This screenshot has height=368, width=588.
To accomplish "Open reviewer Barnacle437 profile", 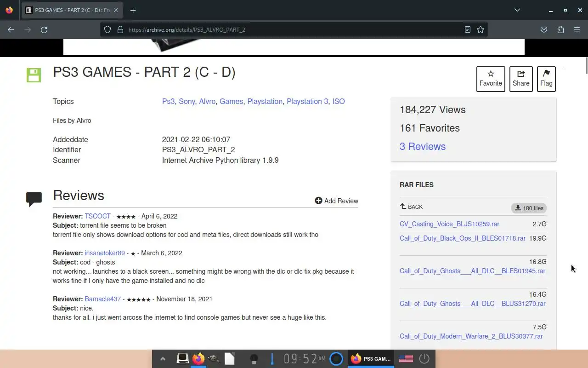I will click(102, 299).
